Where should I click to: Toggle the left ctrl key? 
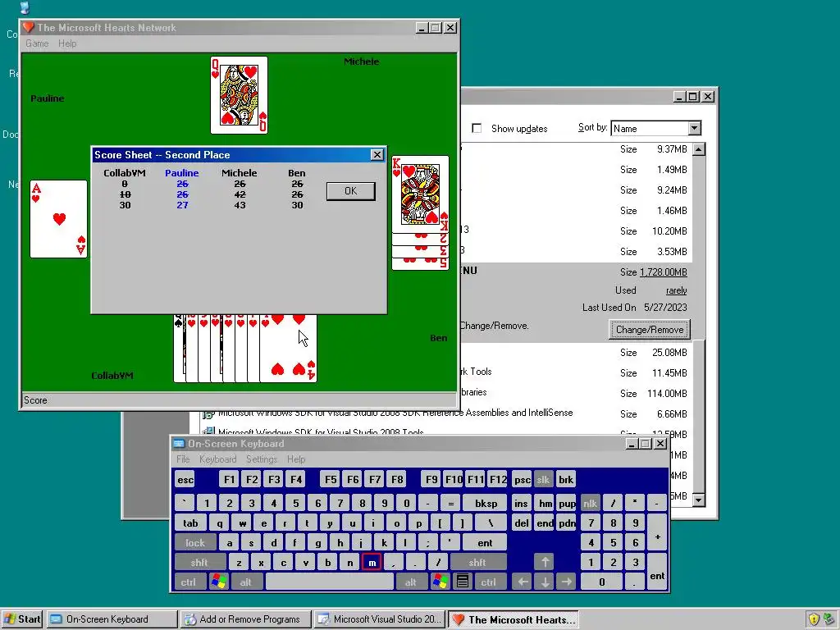(x=189, y=582)
